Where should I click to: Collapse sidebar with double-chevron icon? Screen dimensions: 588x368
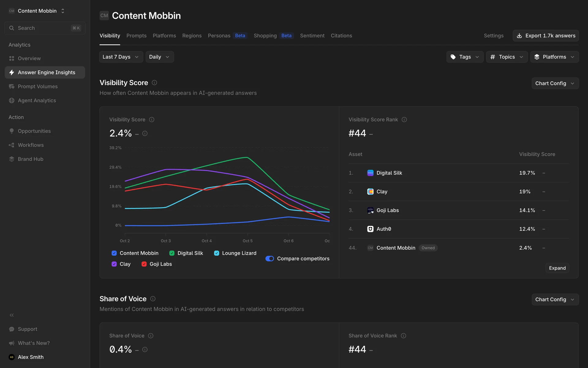[12, 315]
